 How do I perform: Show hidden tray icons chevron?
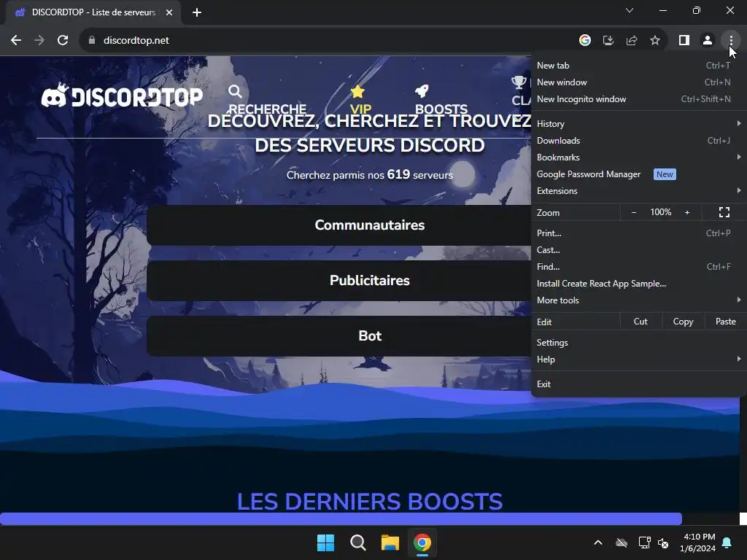click(598, 542)
